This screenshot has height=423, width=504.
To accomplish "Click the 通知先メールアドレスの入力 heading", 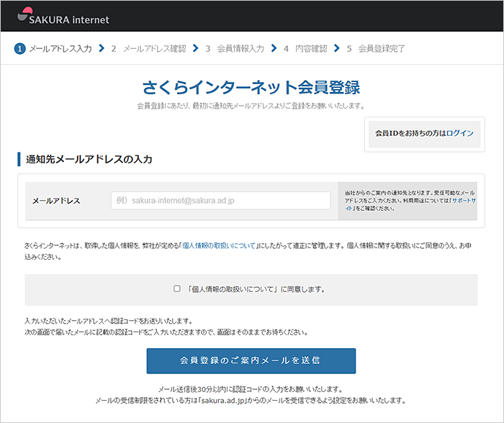I will click(89, 159).
